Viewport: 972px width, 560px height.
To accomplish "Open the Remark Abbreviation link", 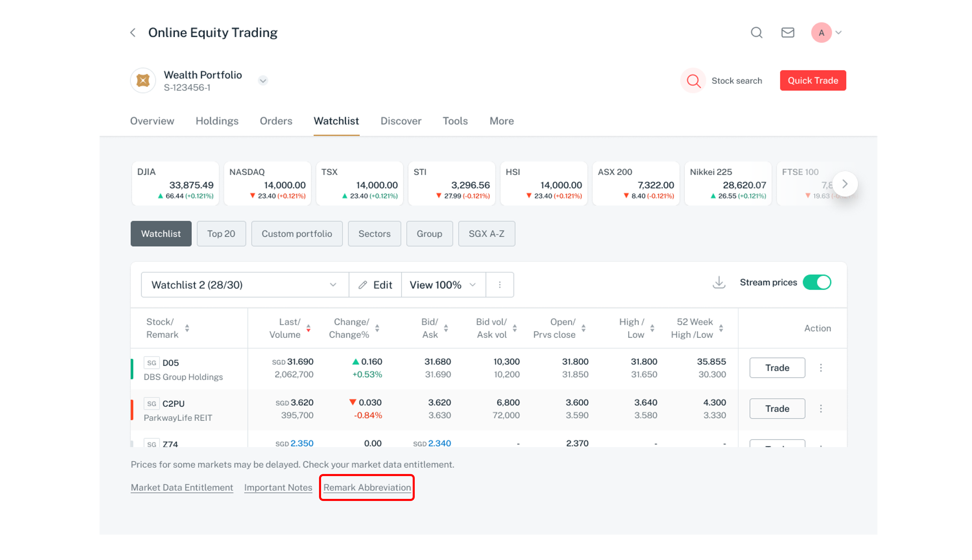I will (367, 487).
